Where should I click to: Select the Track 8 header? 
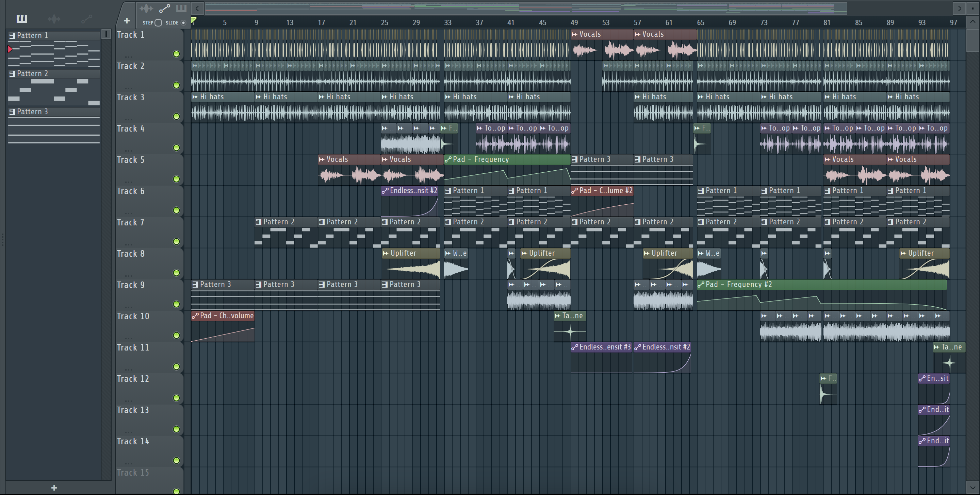pos(149,263)
